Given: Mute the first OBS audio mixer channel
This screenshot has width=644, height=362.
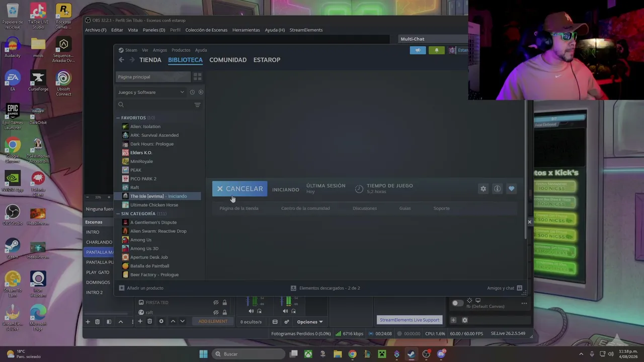Looking at the screenshot, I should tap(251, 311).
